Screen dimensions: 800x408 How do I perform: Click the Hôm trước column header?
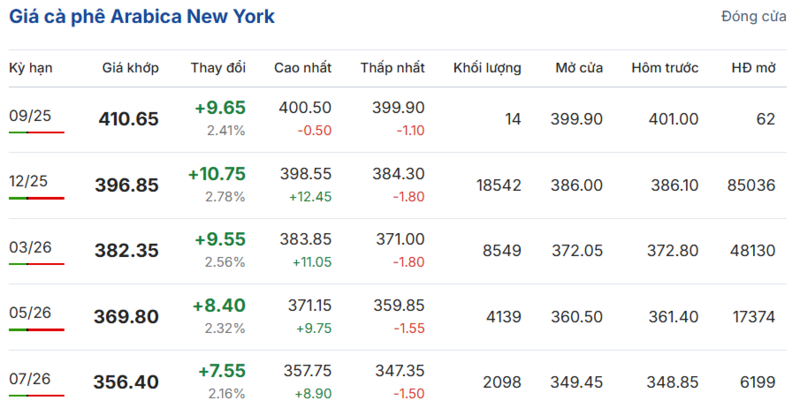[665, 68]
